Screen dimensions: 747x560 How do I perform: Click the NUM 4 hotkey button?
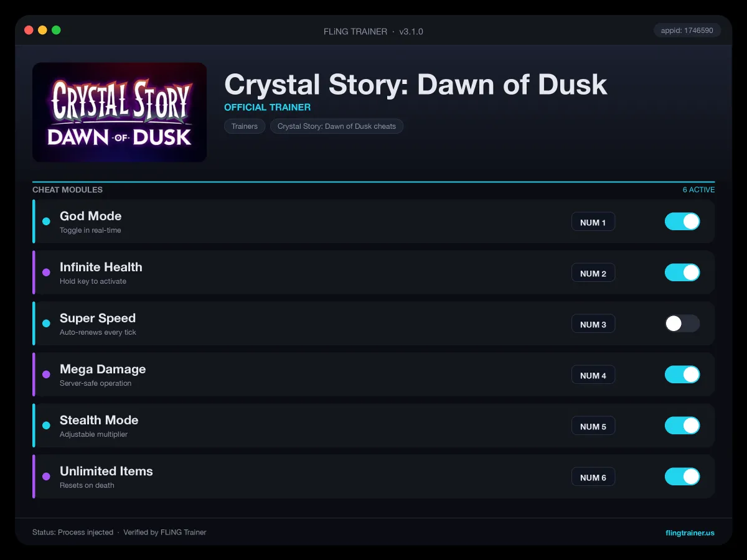click(x=593, y=375)
